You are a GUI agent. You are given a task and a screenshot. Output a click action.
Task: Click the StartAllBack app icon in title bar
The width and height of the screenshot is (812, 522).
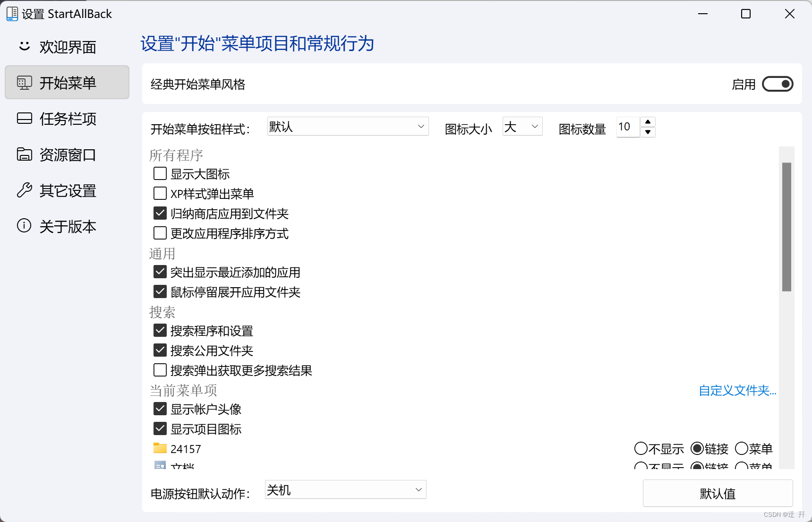pyautogui.click(x=12, y=14)
